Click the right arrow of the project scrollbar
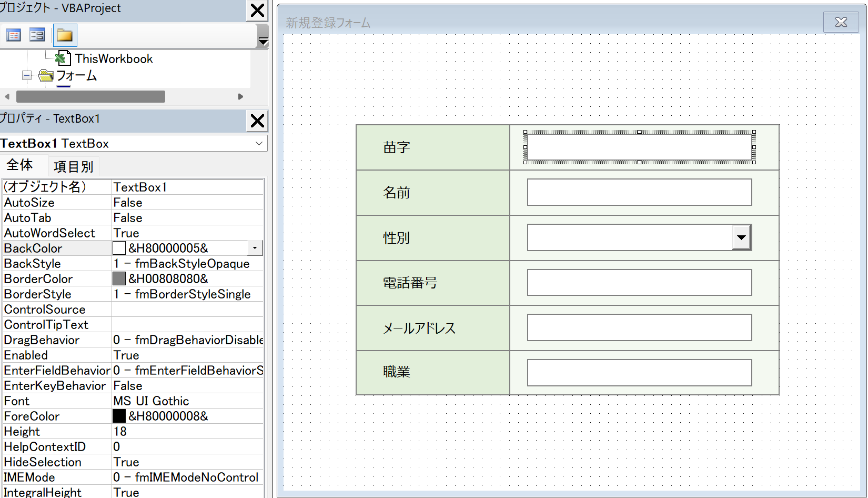The image size is (868, 498). (x=241, y=96)
